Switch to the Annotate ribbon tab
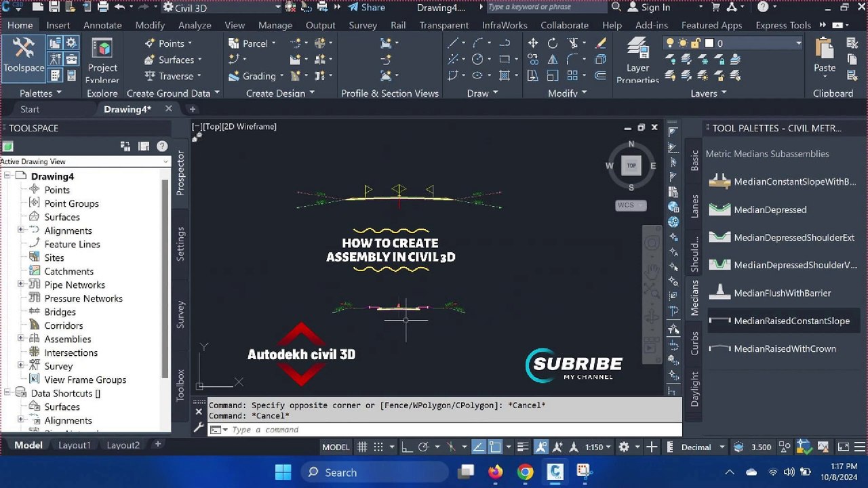 102,25
